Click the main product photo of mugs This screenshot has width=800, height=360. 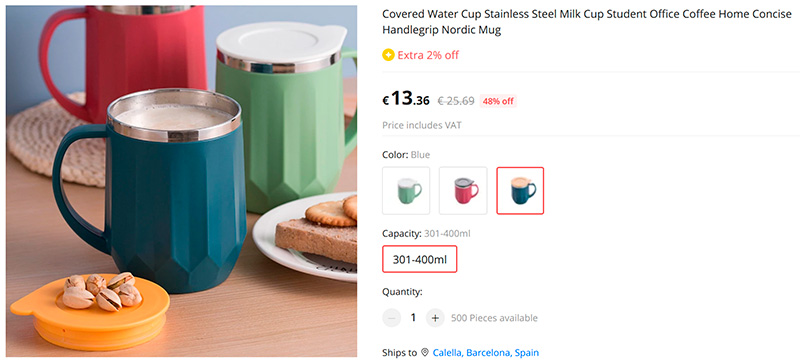[182, 181]
